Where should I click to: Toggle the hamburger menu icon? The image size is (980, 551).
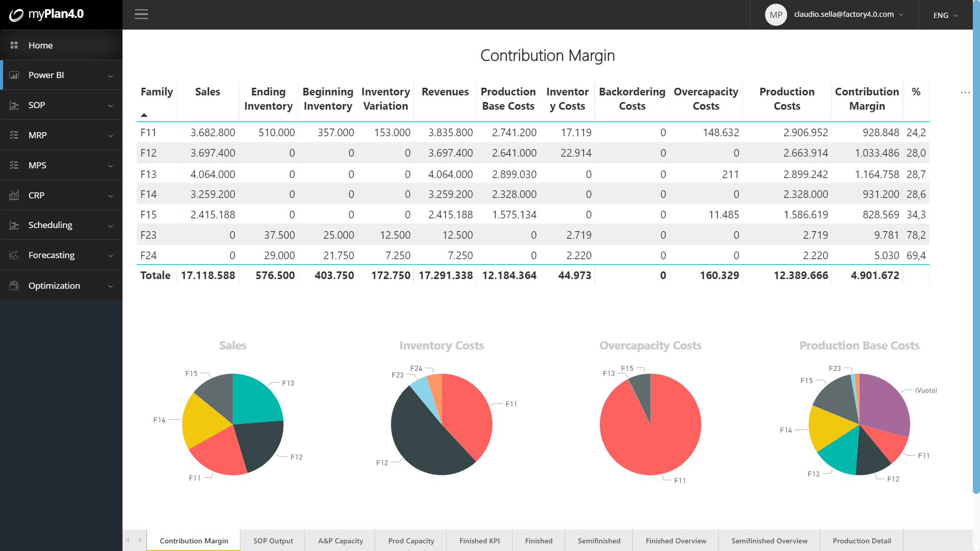(x=141, y=14)
